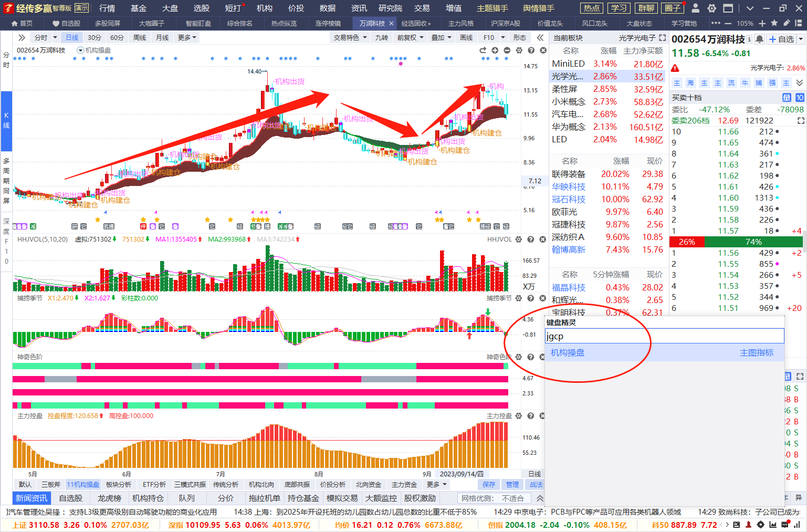Open the 分时 period dropdown arrow
807x532 pixels.
(x=55, y=38)
